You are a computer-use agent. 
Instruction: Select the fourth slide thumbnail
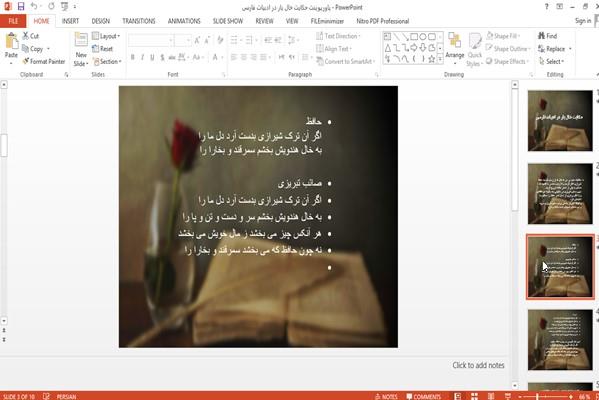click(560, 340)
